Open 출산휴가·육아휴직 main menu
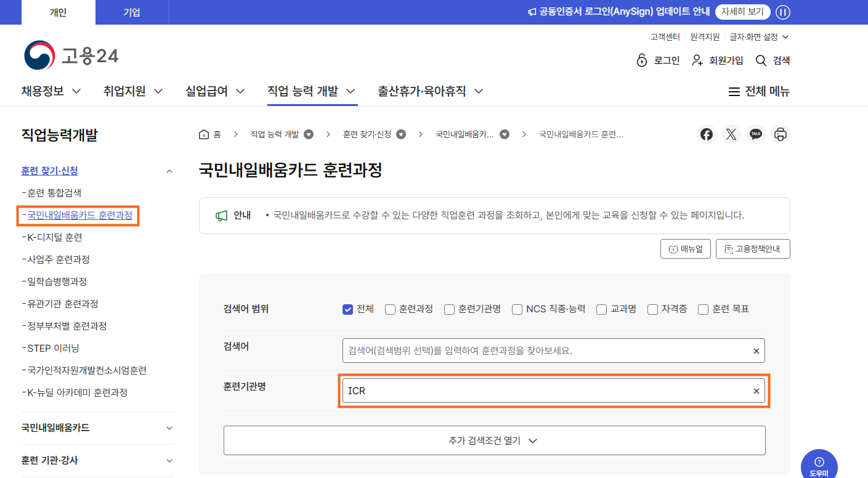868x478 pixels. (x=431, y=91)
